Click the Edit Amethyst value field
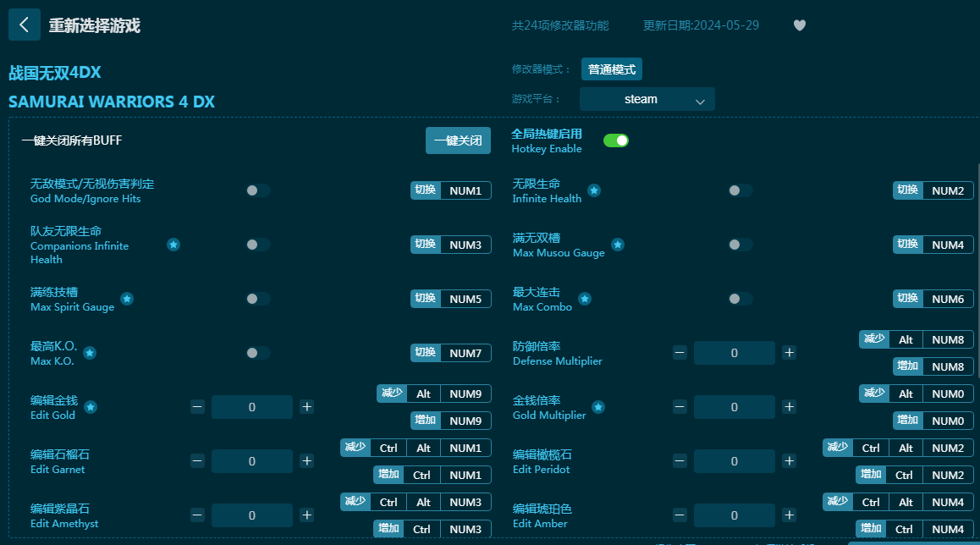The width and height of the screenshot is (980, 545). tap(252, 515)
